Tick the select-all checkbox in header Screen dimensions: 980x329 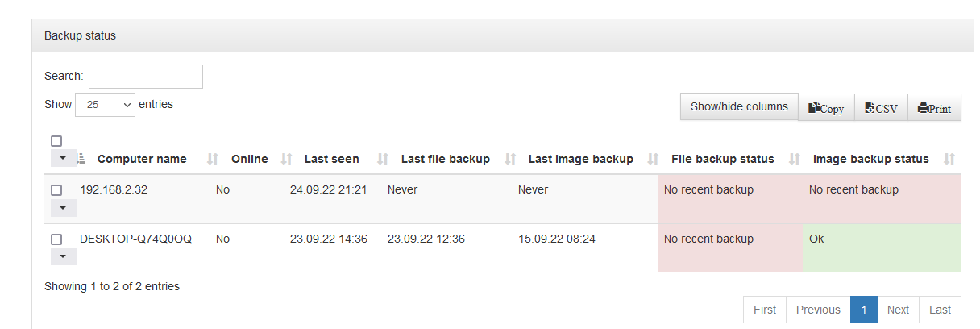(56, 141)
